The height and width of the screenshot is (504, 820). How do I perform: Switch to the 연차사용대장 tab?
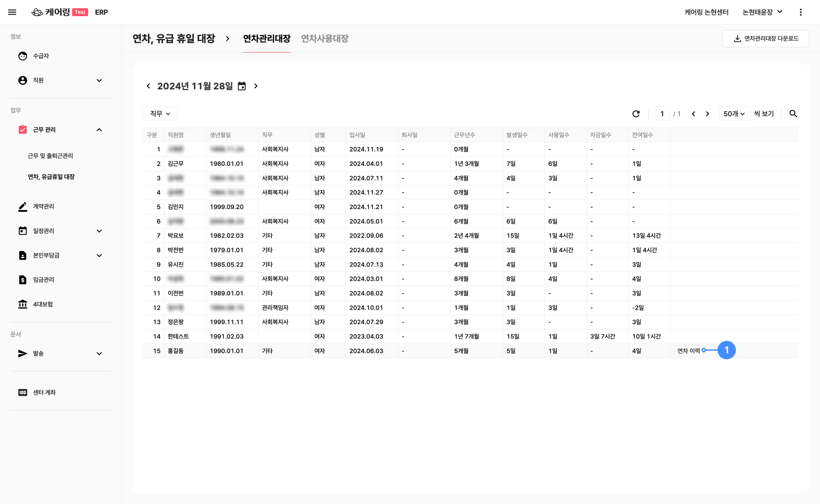click(x=324, y=39)
